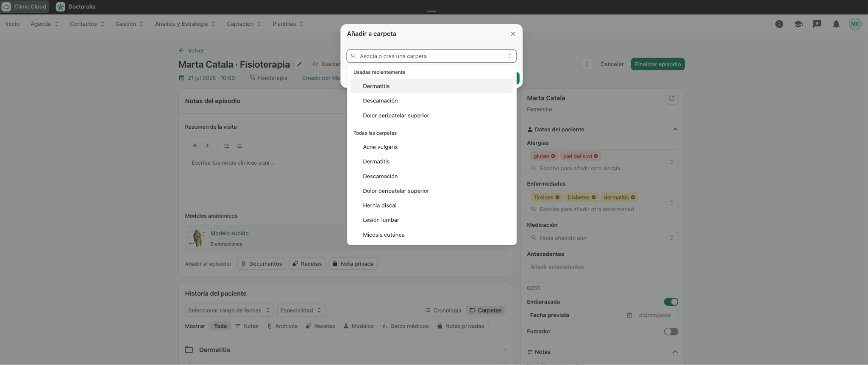This screenshot has height=365, width=868.
Task: Open the information icon in header
Action: tap(779, 24)
